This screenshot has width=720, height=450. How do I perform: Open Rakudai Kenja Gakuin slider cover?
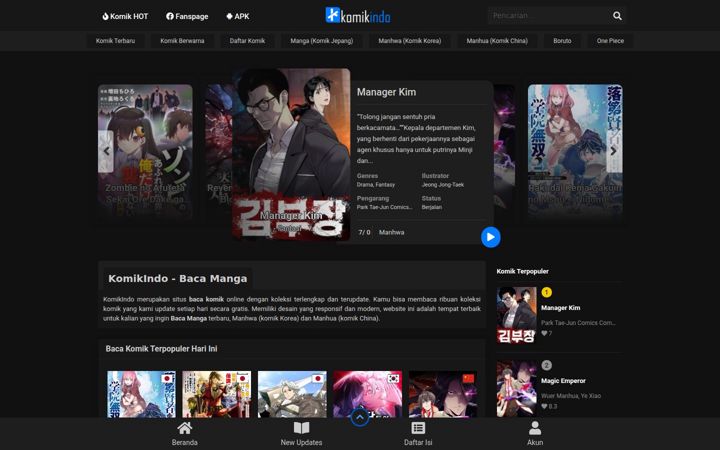coord(575,150)
